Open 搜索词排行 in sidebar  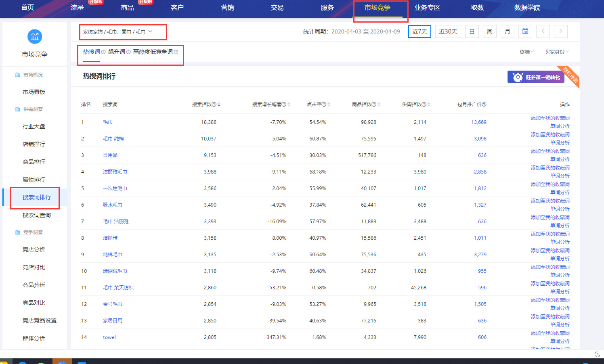point(37,197)
